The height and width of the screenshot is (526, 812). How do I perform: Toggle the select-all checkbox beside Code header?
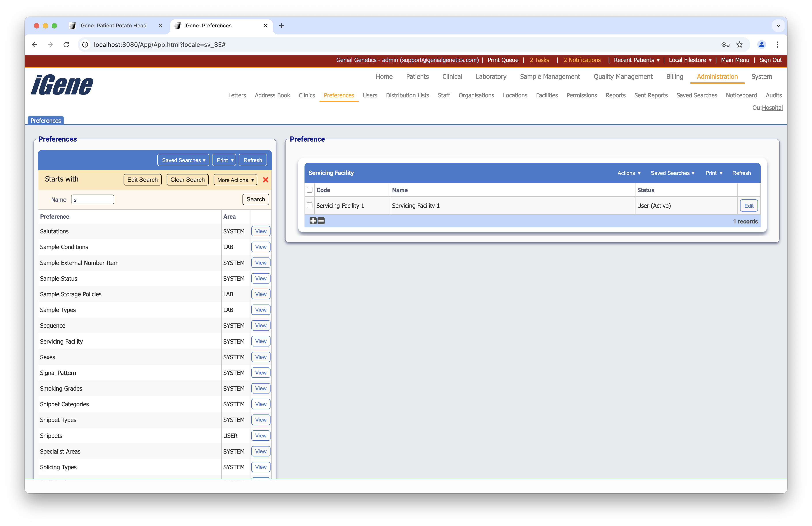pos(309,190)
